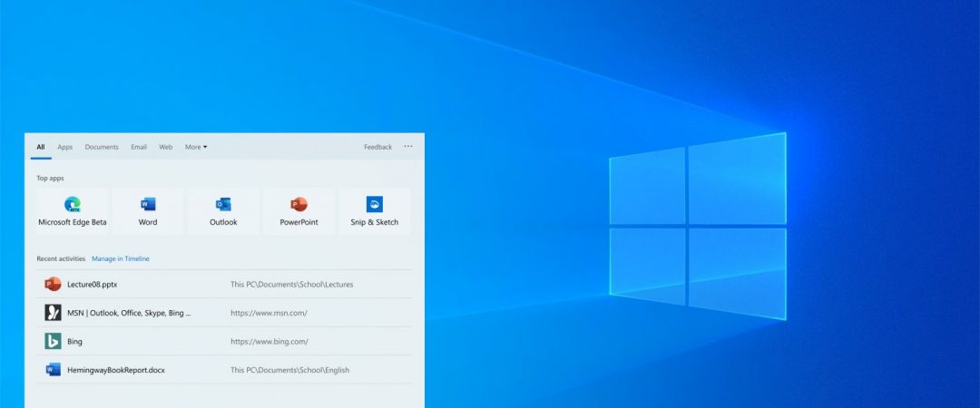Switch to the Documents tab

click(102, 147)
